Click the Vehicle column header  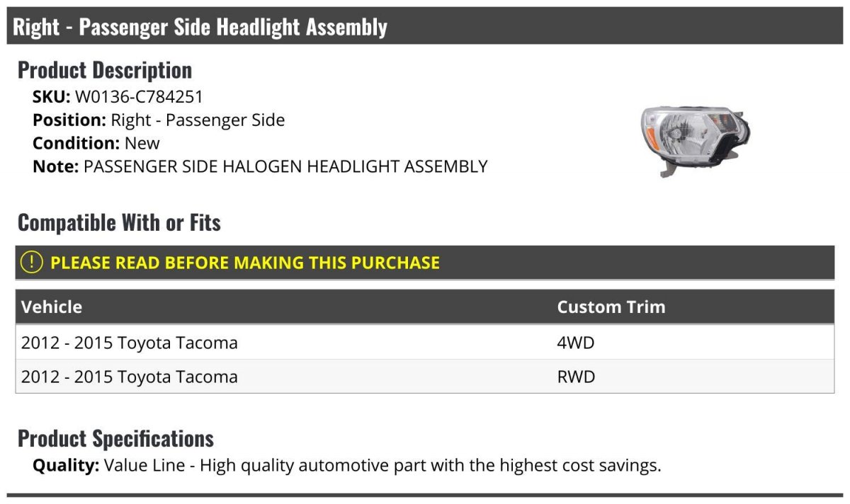pyautogui.click(x=52, y=307)
